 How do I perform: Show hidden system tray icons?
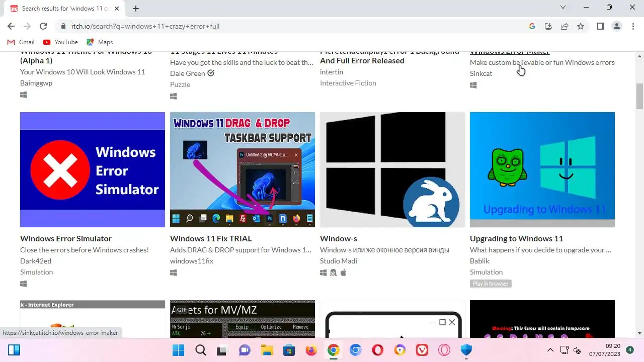550,350
